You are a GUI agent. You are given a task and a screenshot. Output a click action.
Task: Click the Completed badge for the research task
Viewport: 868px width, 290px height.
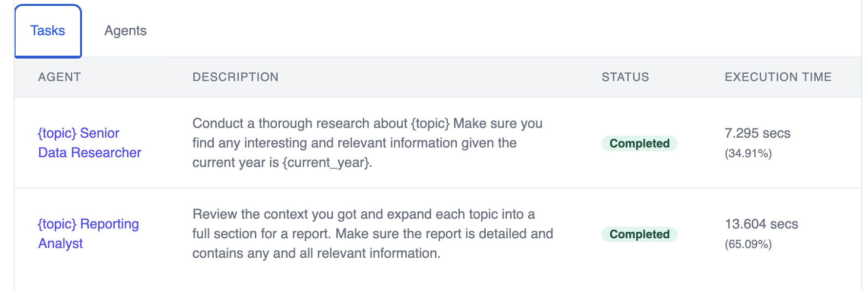[x=640, y=144]
